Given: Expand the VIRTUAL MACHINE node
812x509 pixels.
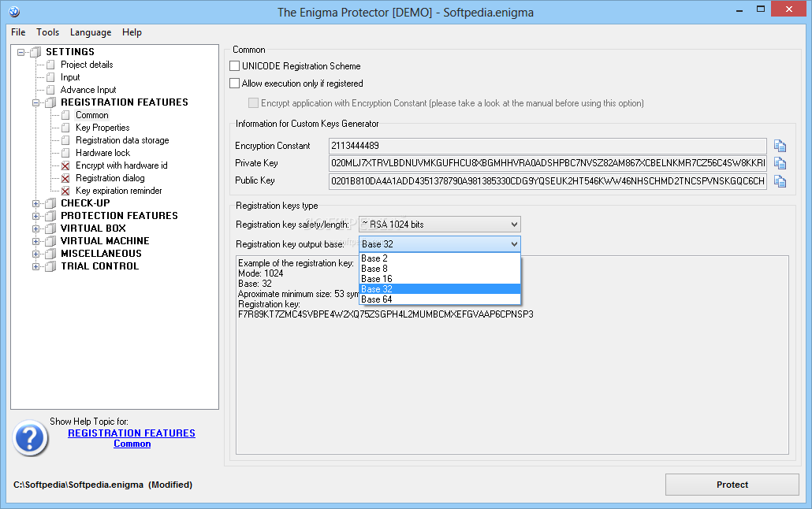Looking at the screenshot, I should pyautogui.click(x=35, y=241).
